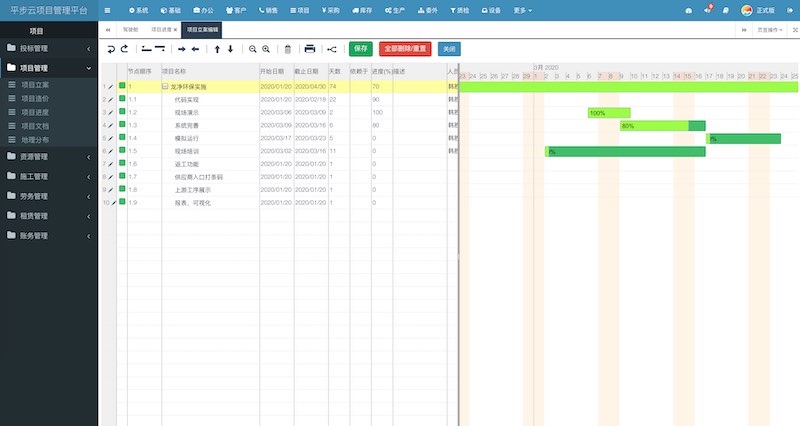Zoom out the Gantt timeline
This screenshot has height=426, width=800.
(253, 49)
